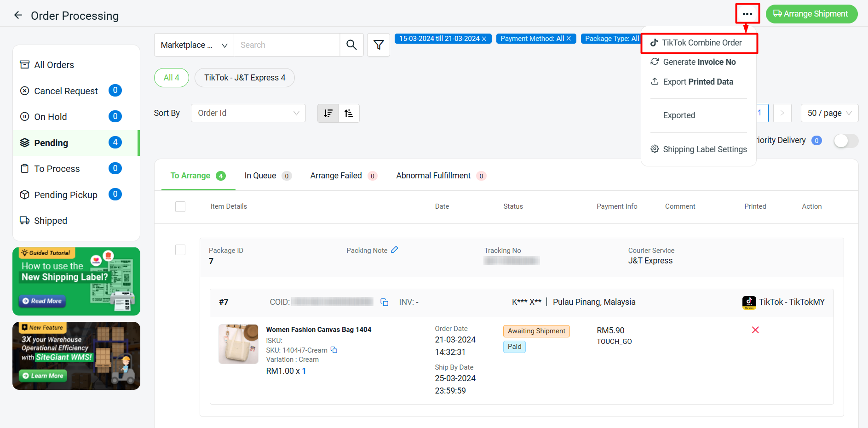Edit the Packing Note with pencil icon
868x428 pixels.
[395, 250]
